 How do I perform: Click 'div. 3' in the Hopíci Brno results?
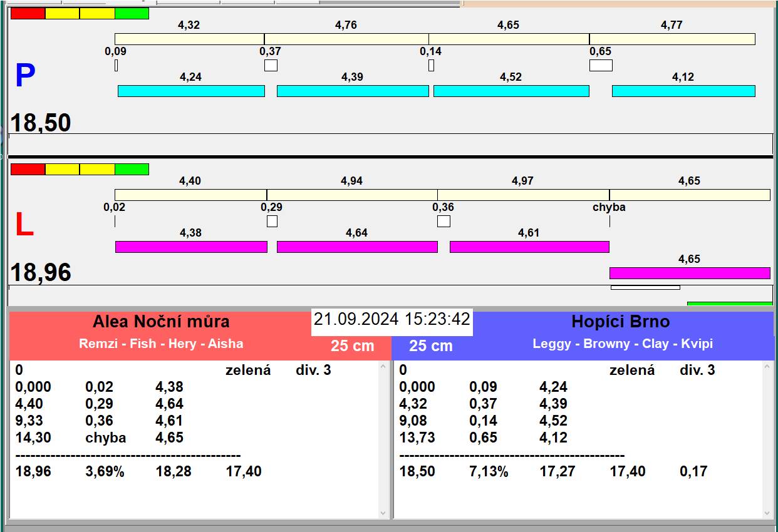[x=697, y=371]
